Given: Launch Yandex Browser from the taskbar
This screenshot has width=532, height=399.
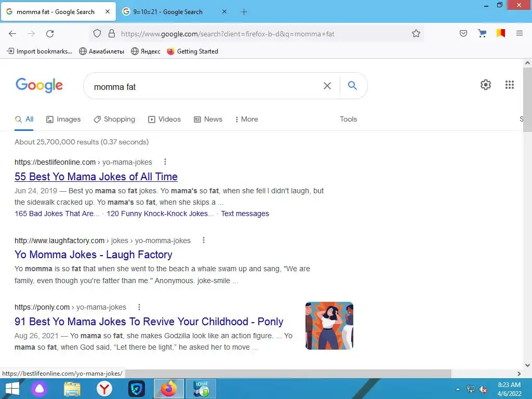Looking at the screenshot, I should (104, 389).
